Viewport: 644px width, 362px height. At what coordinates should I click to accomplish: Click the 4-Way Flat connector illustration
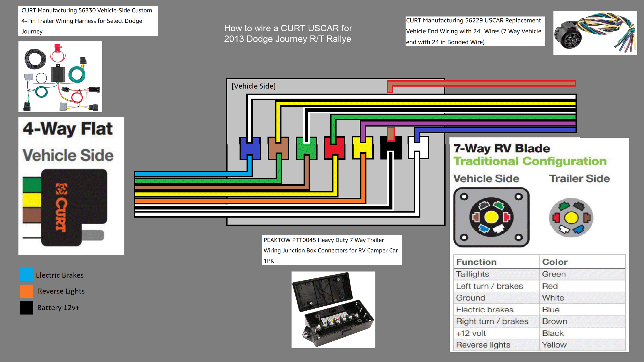coord(65,208)
